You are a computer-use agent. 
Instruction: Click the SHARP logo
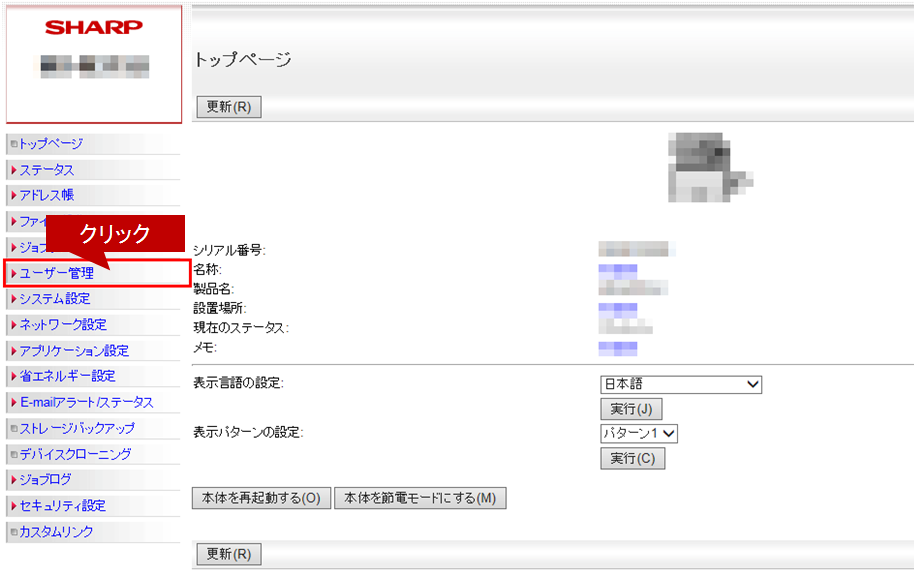tap(93, 27)
